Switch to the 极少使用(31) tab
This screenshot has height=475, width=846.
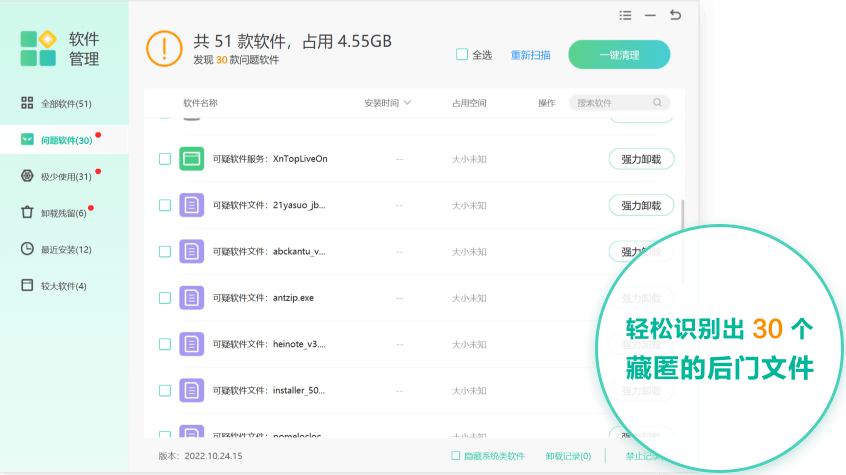65,177
